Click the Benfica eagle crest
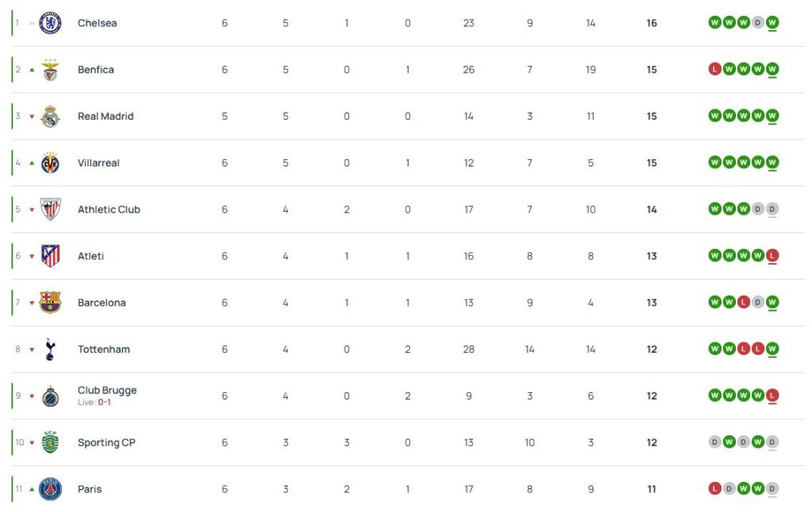Image resolution: width=812 pixels, height=512 pixels. [x=50, y=70]
